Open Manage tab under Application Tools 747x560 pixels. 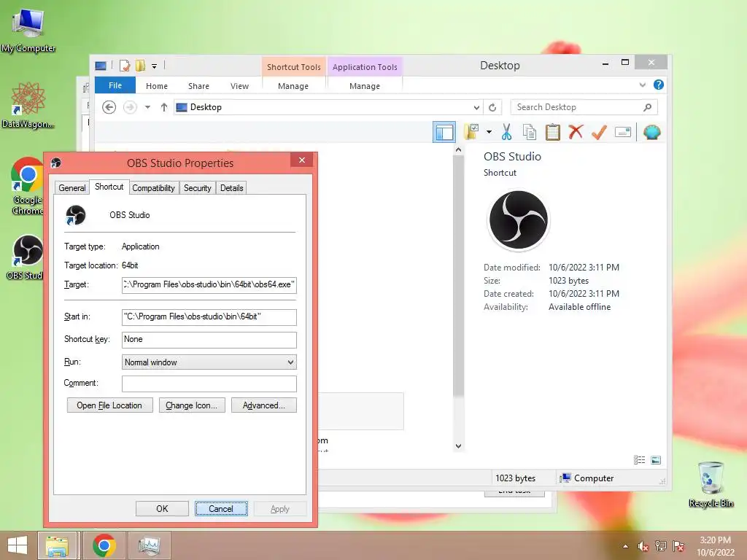(365, 86)
